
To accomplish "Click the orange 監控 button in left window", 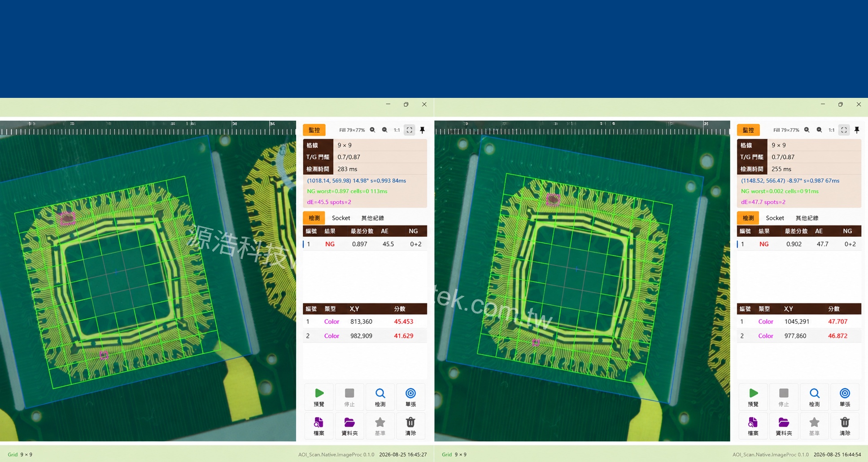I will click(x=314, y=130).
